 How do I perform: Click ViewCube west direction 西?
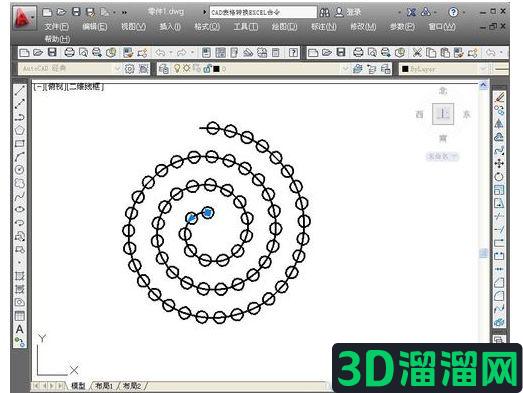[420, 114]
